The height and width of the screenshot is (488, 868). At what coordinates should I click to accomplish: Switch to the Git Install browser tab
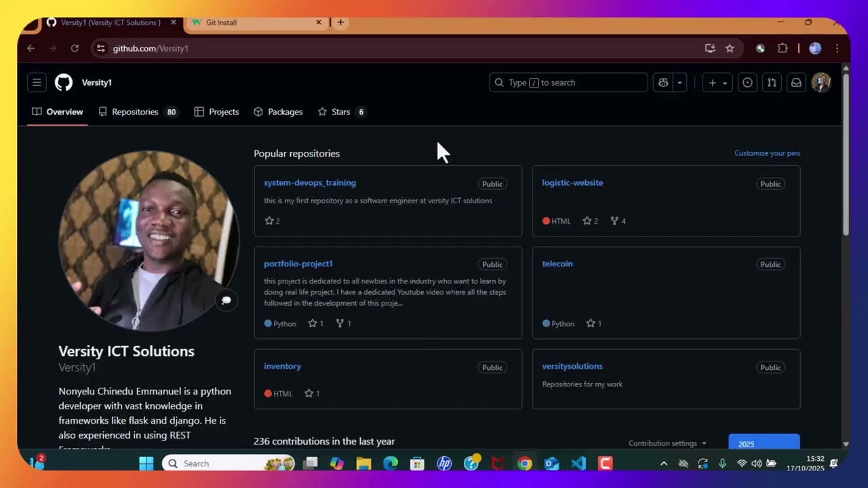click(x=254, y=22)
